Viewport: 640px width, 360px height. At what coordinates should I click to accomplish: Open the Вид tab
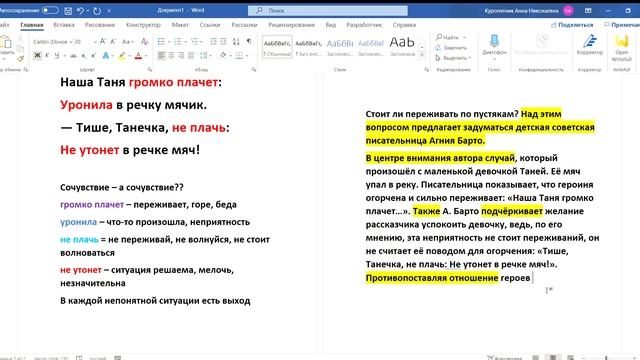click(331, 25)
